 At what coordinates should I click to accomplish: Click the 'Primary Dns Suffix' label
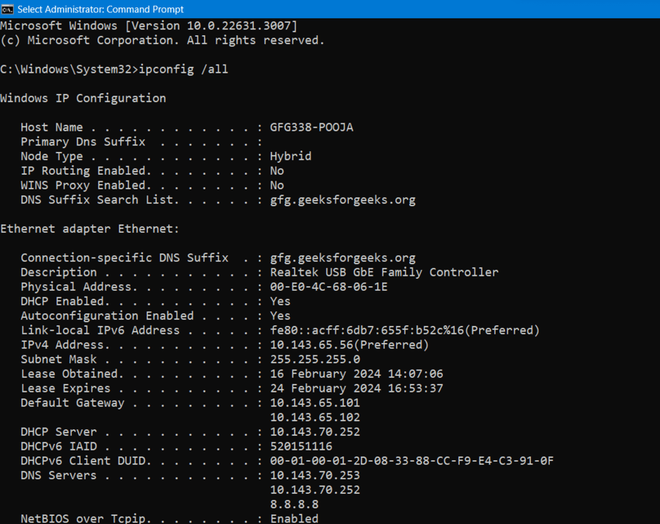tap(83, 142)
